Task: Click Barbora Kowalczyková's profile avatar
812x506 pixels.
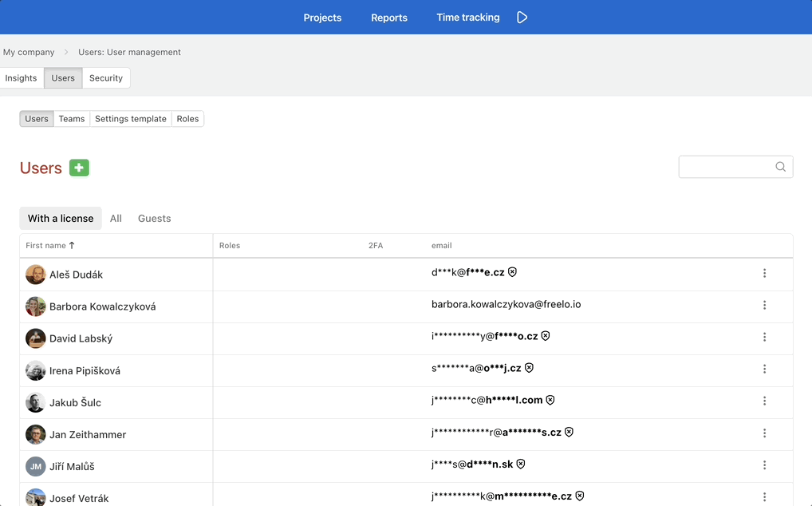Action: pos(35,306)
